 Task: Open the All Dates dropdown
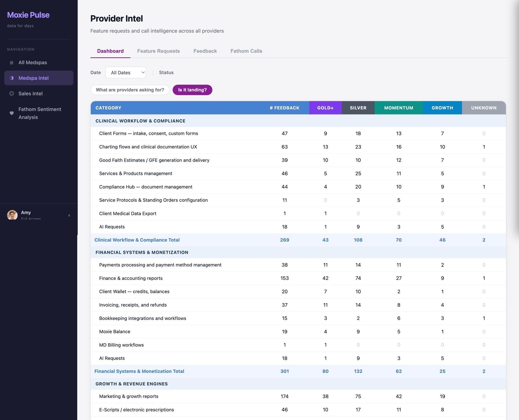(126, 73)
